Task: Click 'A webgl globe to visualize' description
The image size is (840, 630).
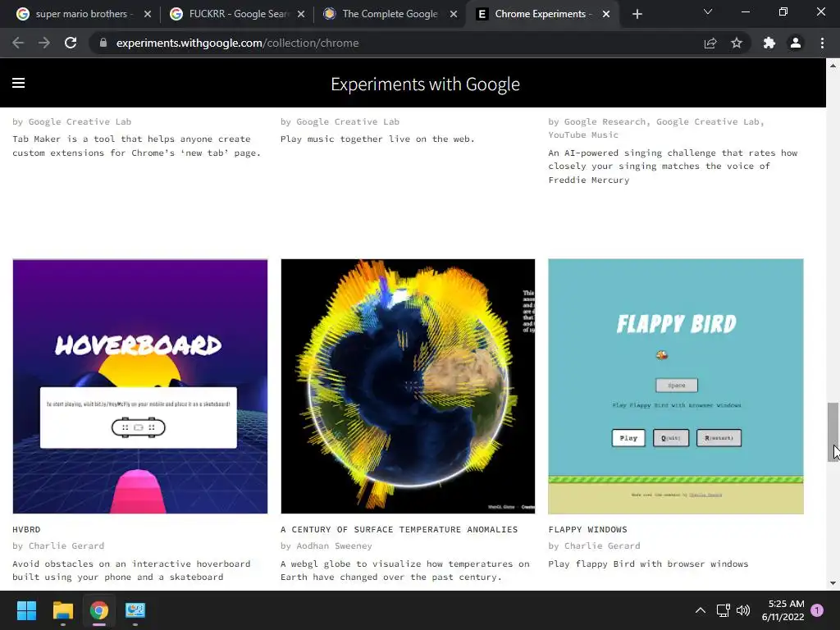Action: click(x=405, y=570)
